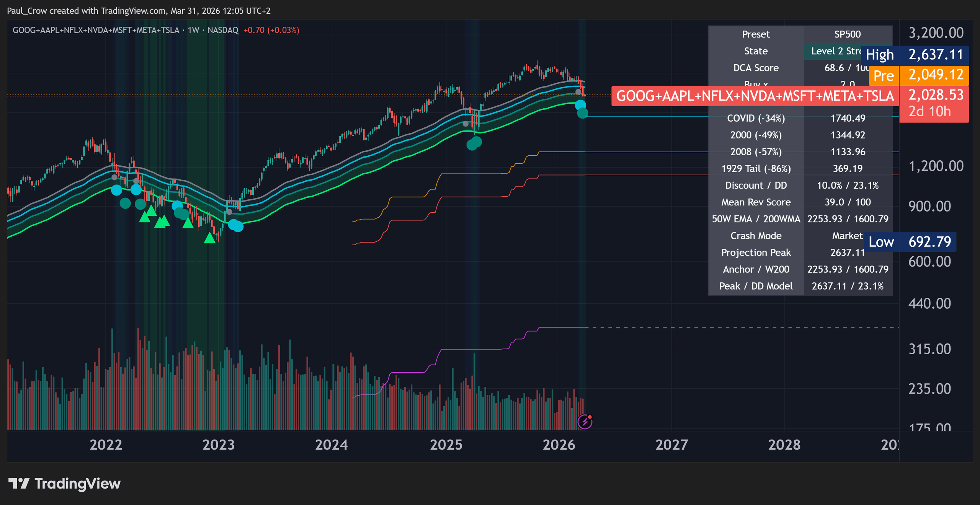Click the 1740.49 value cell
Image resolution: width=980 pixels, height=505 pixels.
[848, 118]
